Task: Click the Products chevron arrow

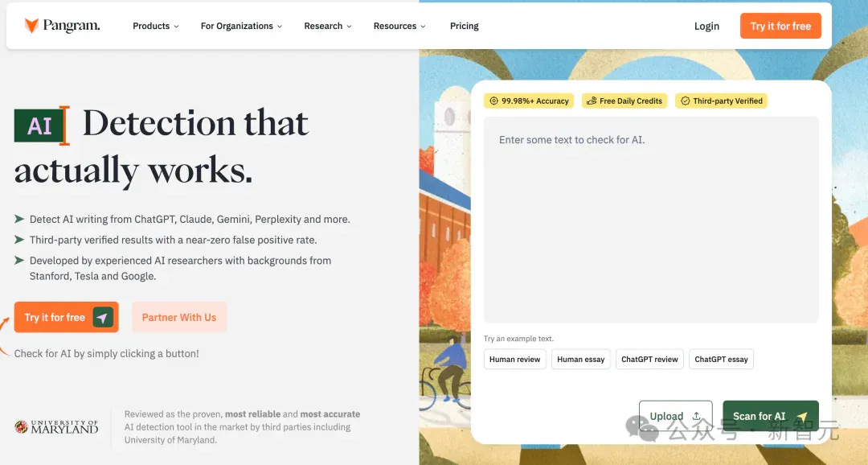Action: coord(176,27)
